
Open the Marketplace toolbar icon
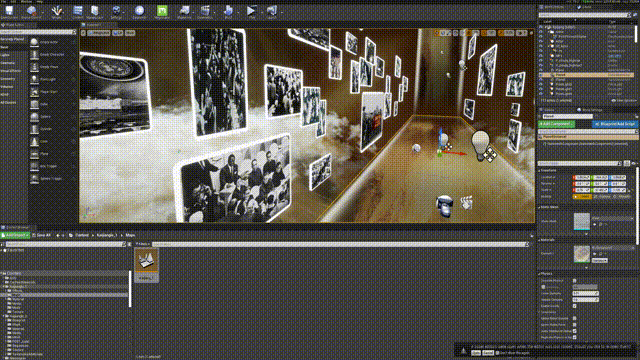(x=95, y=11)
